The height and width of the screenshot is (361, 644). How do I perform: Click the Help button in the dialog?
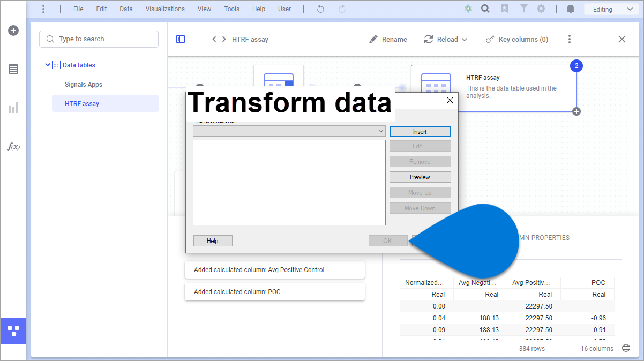(x=213, y=241)
